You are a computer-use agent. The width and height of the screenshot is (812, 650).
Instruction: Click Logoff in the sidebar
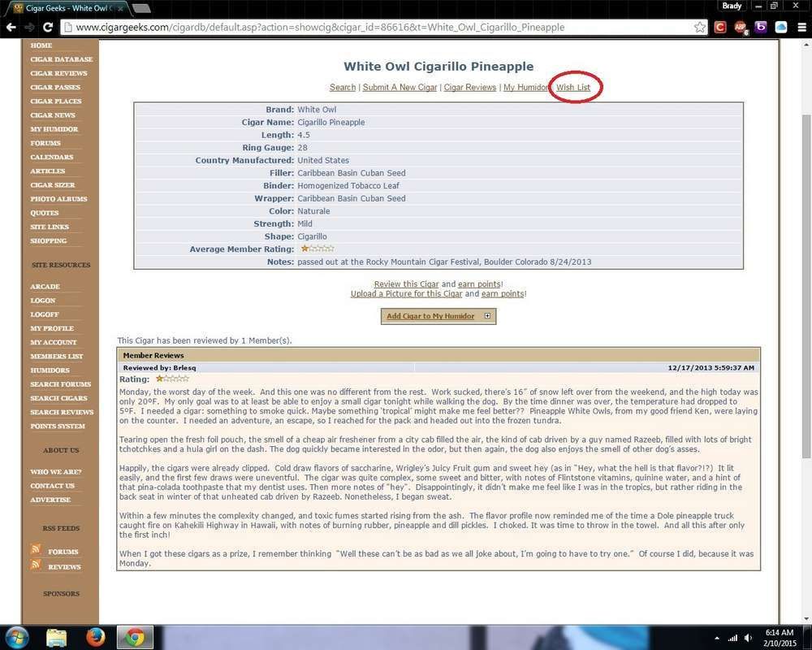(44, 314)
